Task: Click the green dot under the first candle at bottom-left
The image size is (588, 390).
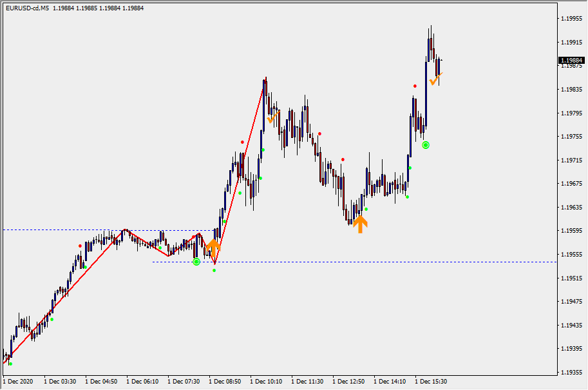Action: pos(10,364)
